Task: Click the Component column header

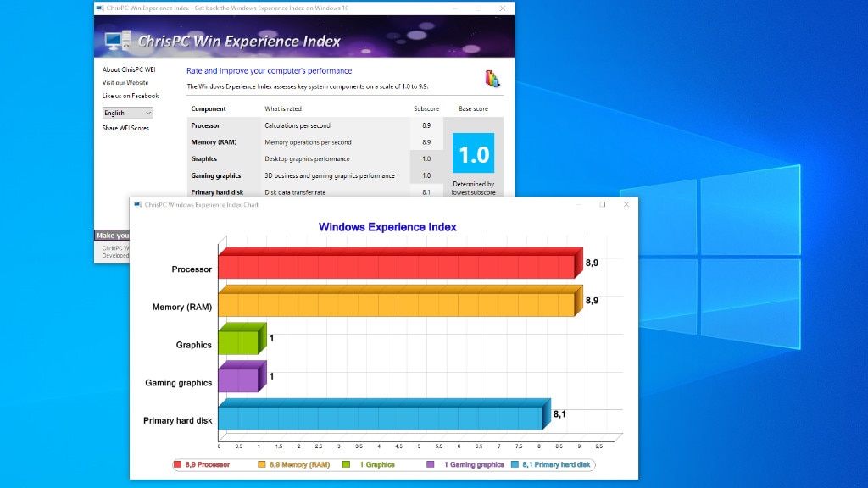Action: tap(209, 108)
